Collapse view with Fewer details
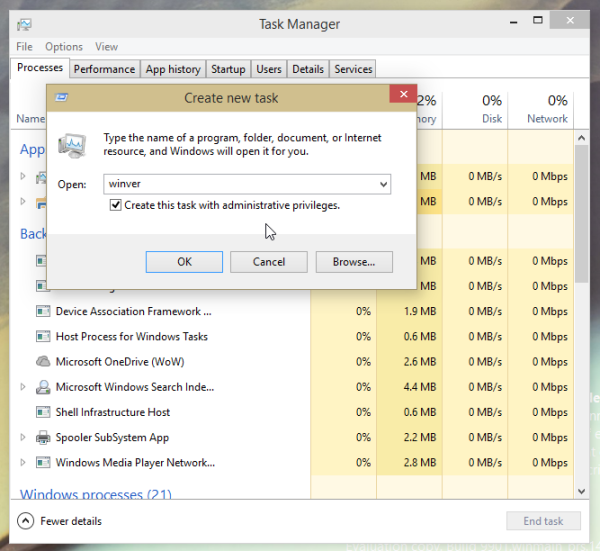 coord(60,521)
